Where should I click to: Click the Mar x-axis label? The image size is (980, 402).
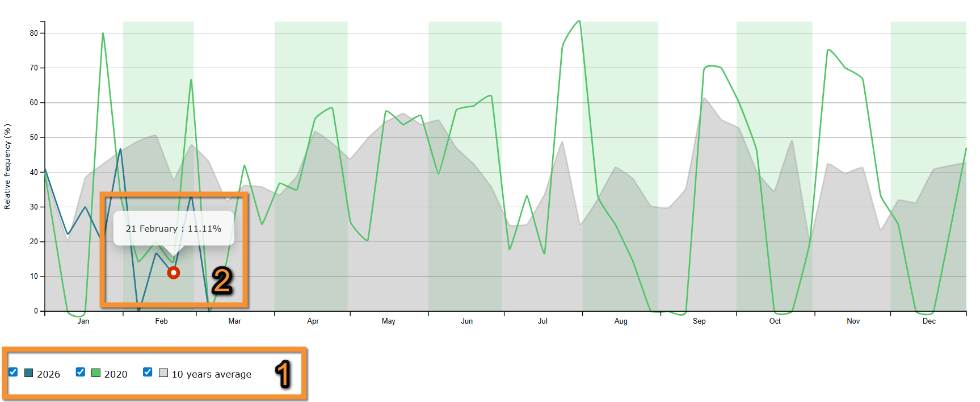[235, 321]
